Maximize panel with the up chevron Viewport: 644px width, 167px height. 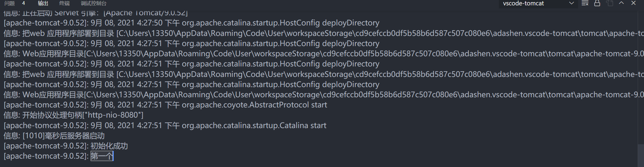pyautogui.click(x=621, y=3)
